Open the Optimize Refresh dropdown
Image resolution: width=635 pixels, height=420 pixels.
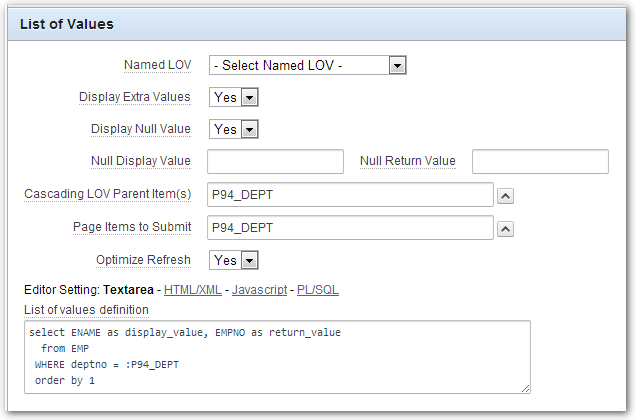tap(234, 260)
